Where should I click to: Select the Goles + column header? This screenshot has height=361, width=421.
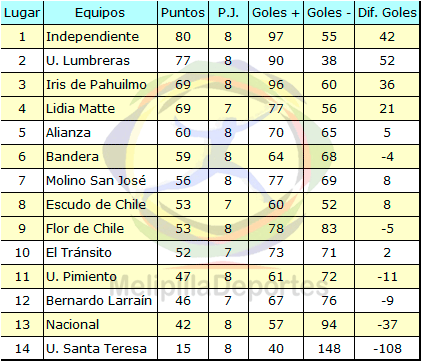[276, 13]
